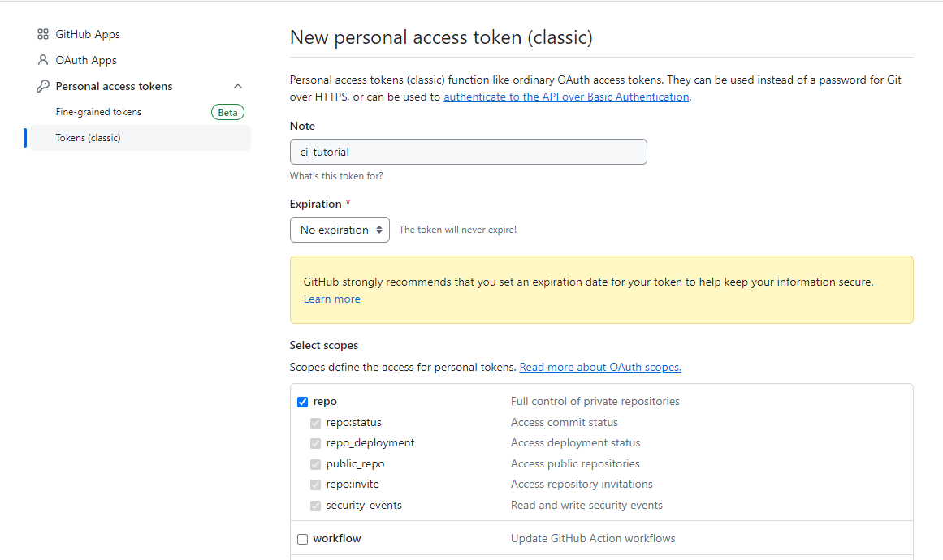
Task: Click Learn more in the yellow warning
Action: (x=331, y=299)
